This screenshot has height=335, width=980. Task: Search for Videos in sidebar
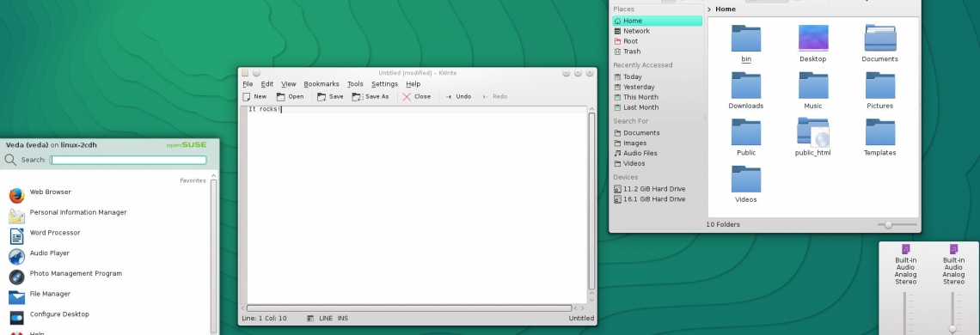click(x=657, y=163)
